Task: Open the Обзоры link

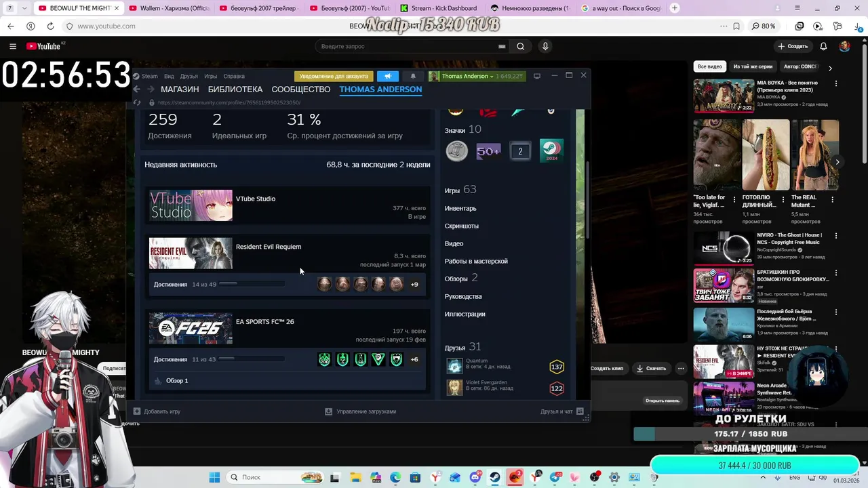Action: pos(461,279)
